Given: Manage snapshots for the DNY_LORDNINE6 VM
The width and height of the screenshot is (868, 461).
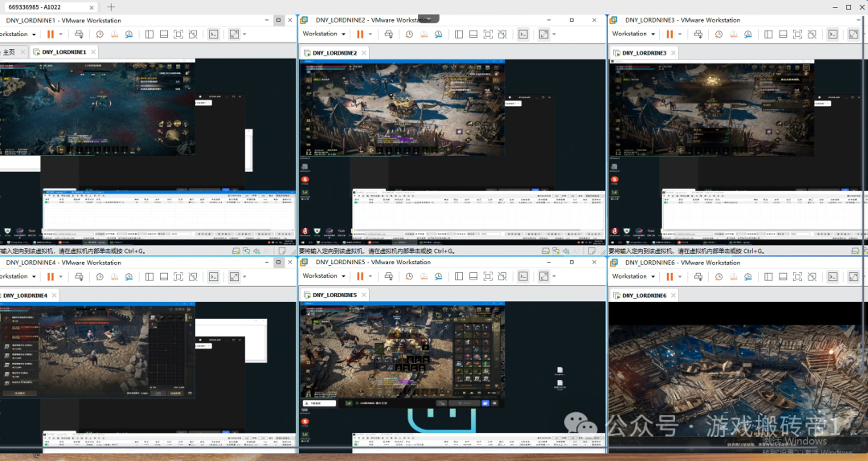Looking at the screenshot, I should [x=747, y=277].
